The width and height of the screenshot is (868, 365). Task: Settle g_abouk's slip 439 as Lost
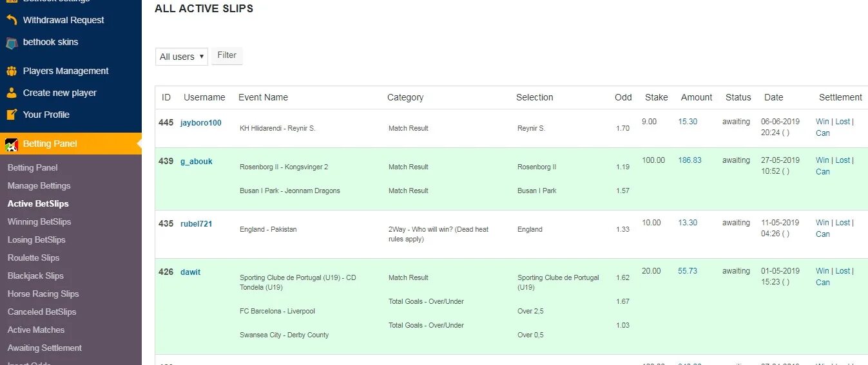click(842, 160)
